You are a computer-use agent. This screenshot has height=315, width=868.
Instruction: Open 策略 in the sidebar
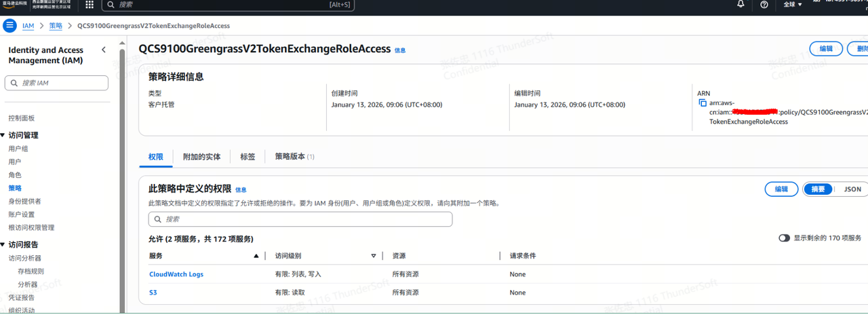coord(15,188)
